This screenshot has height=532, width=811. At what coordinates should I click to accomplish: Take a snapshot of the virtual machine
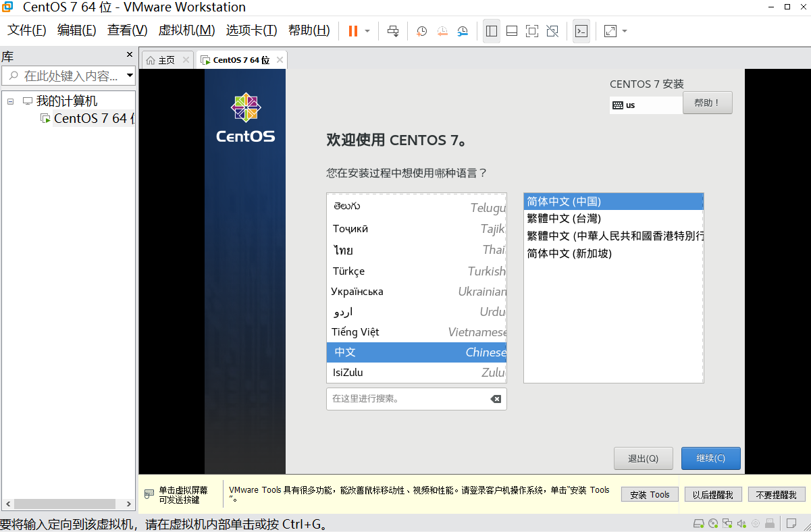click(x=421, y=31)
